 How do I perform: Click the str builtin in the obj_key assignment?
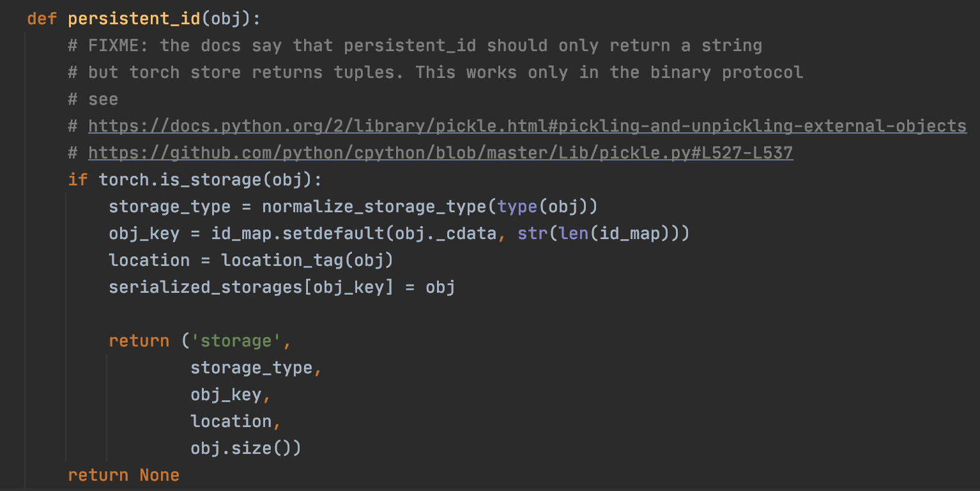click(x=533, y=233)
